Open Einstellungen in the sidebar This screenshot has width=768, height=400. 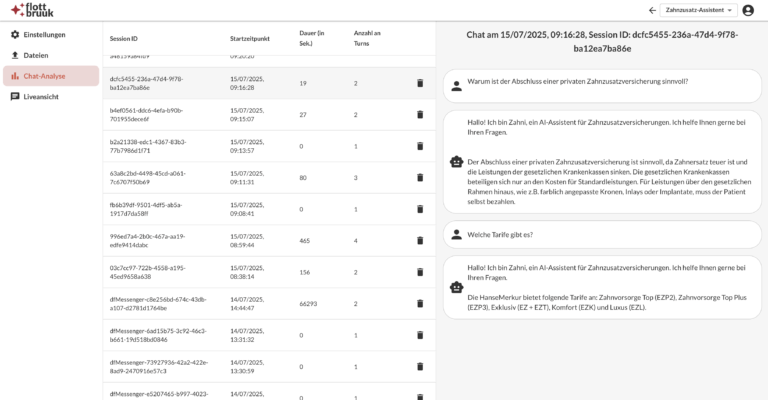51,35
